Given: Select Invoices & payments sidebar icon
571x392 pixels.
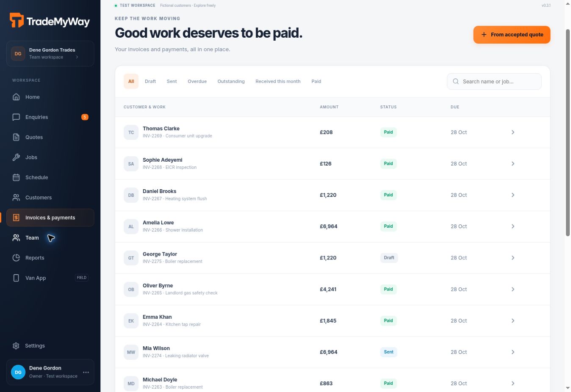Looking at the screenshot, I should pos(16,218).
